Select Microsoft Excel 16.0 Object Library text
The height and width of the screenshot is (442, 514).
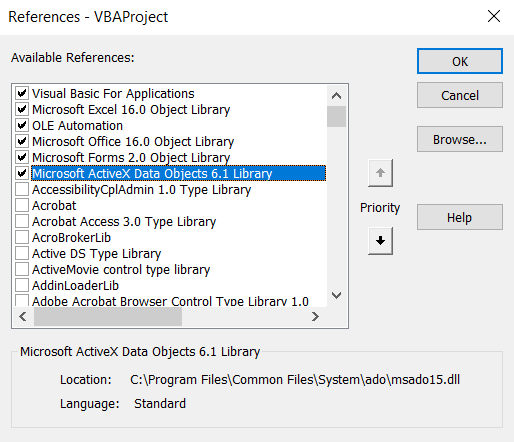[131, 110]
